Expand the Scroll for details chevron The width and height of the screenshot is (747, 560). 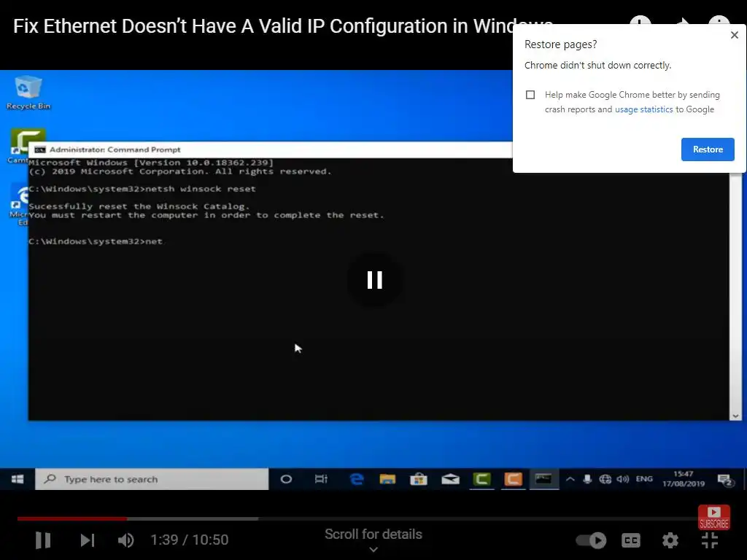pos(373,550)
